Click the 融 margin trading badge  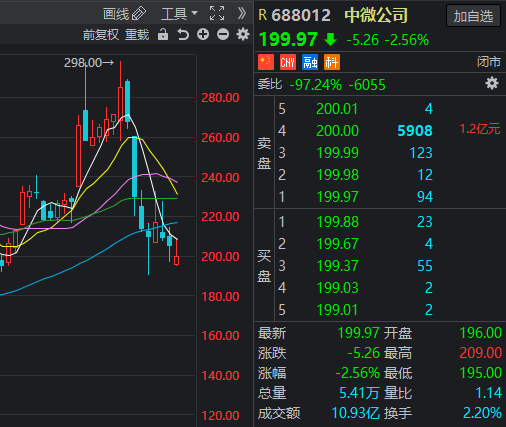310,62
